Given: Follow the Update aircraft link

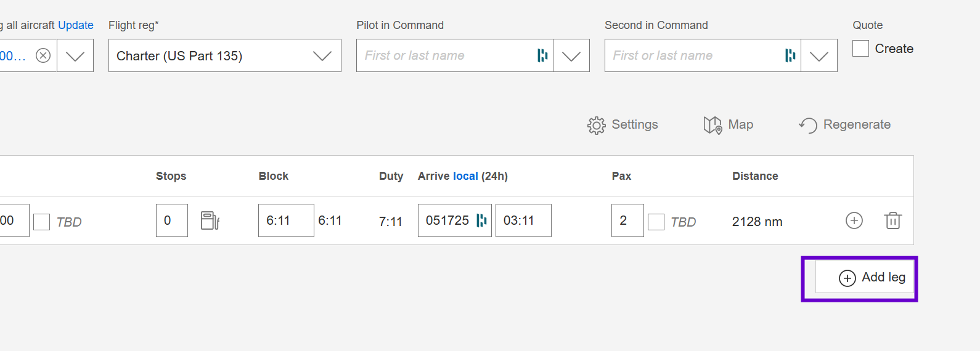Looking at the screenshot, I should 76,25.
